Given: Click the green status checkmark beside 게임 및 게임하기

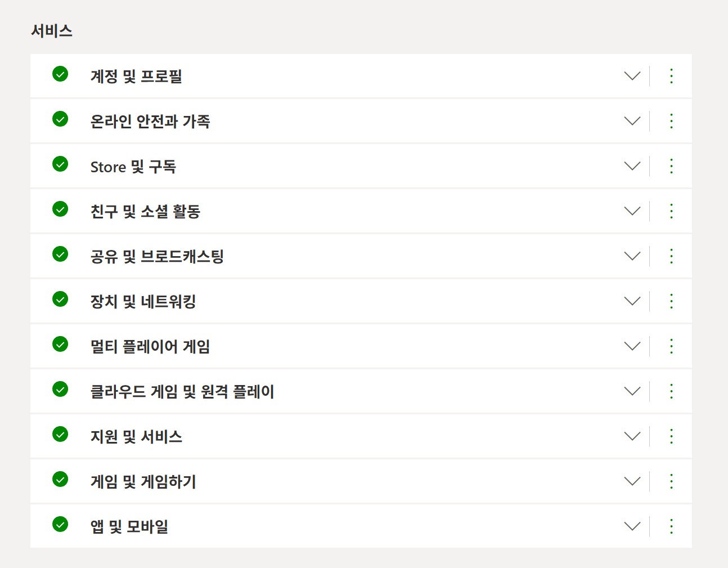Looking at the screenshot, I should click(60, 479).
